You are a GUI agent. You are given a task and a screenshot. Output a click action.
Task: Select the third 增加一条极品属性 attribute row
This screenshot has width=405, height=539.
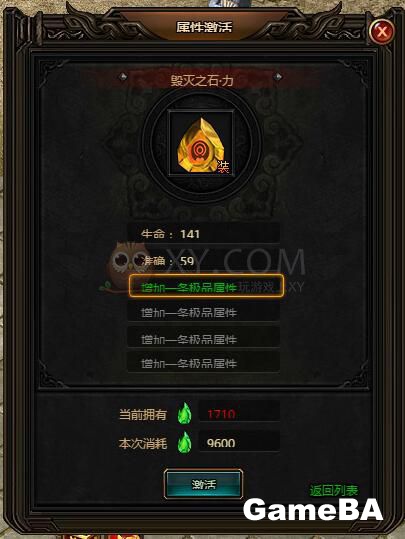204,338
